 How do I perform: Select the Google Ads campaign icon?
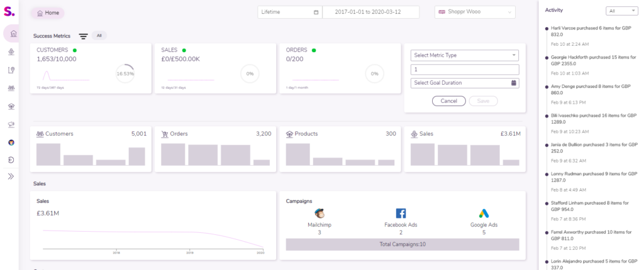483,213
